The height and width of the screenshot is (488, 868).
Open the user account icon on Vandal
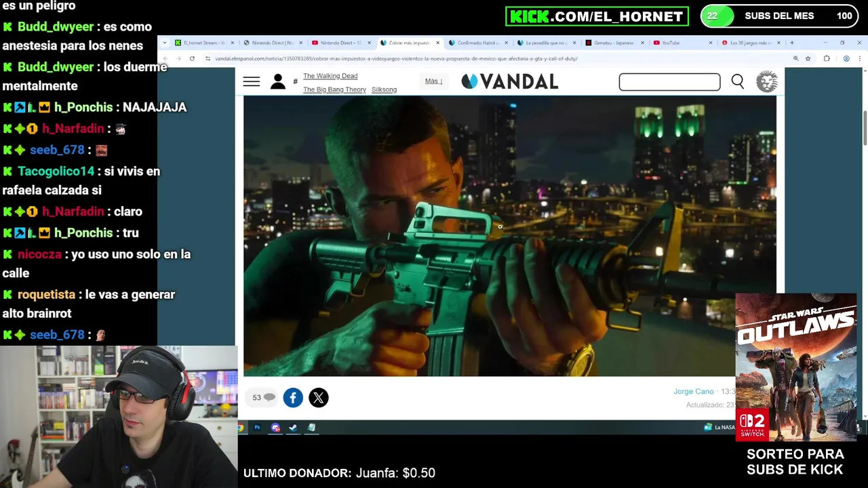(x=278, y=82)
